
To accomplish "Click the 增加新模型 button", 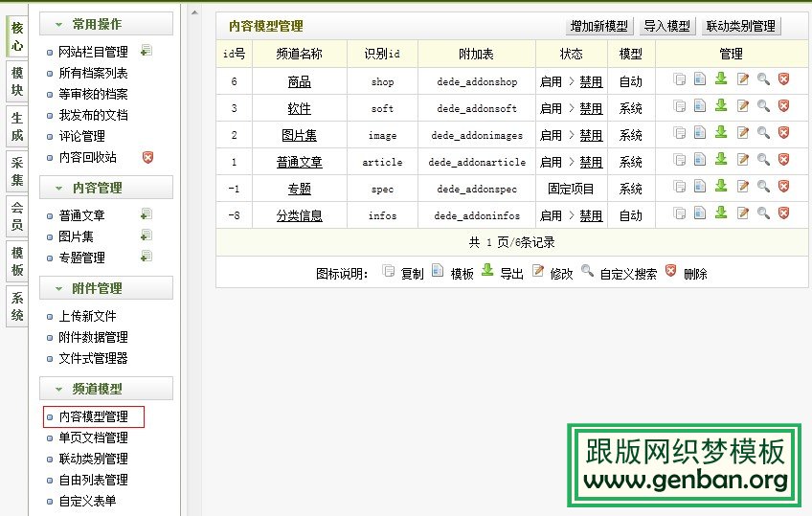I will click(598, 26).
